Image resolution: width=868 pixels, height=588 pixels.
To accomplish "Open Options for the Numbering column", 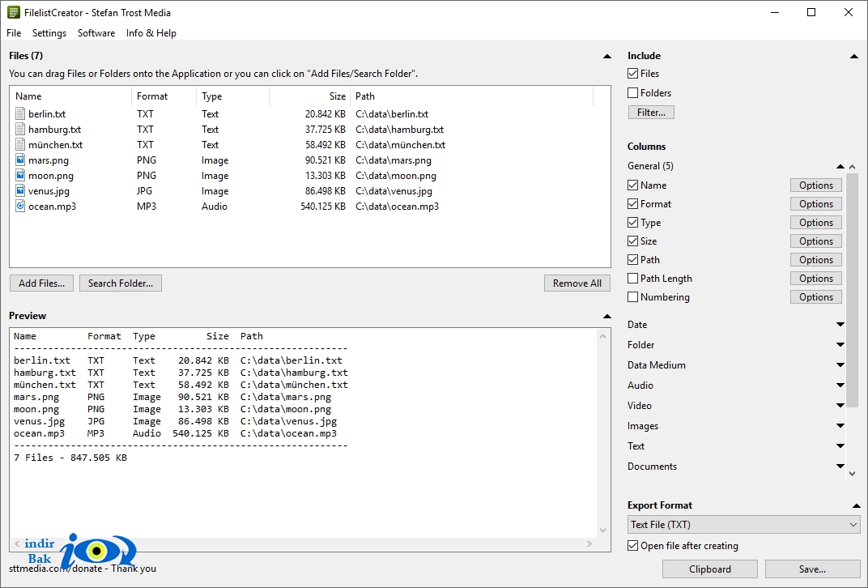I will pyautogui.click(x=816, y=296).
